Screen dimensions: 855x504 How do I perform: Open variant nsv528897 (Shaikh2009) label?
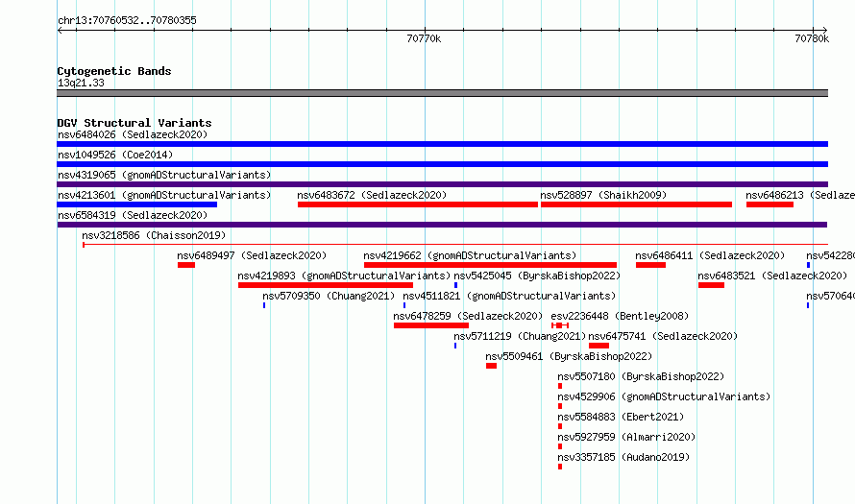[x=603, y=195]
